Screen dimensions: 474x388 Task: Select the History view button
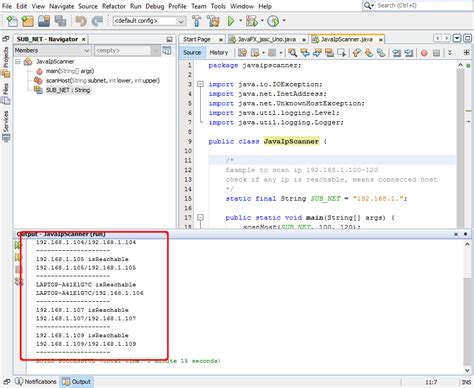coord(218,52)
